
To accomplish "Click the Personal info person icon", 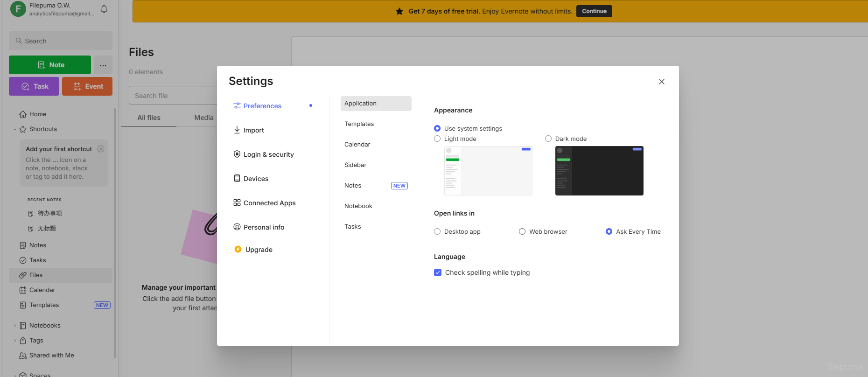I will (237, 227).
